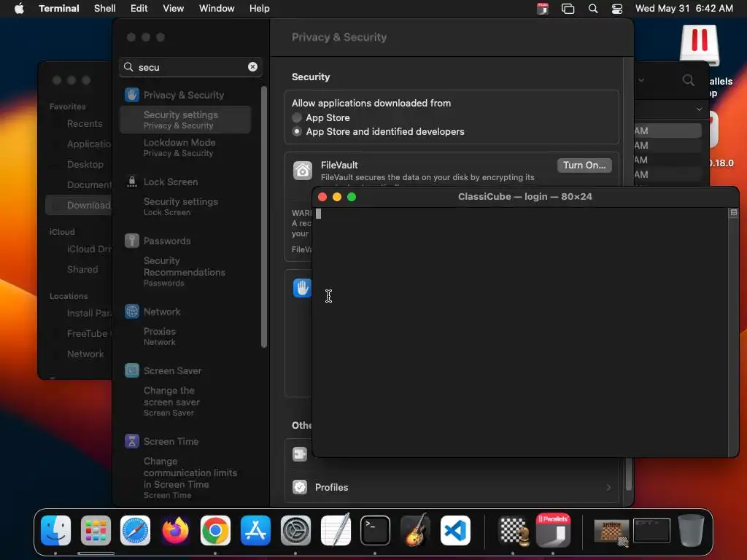
Task: Click the Stage Manager menu bar icon
Action: coord(568,8)
